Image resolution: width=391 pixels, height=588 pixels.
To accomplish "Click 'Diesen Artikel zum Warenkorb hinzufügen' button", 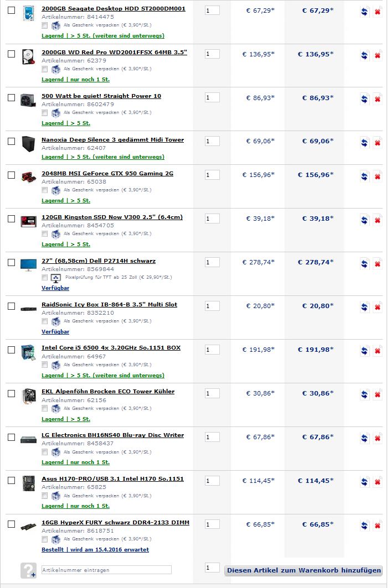I will point(304,570).
